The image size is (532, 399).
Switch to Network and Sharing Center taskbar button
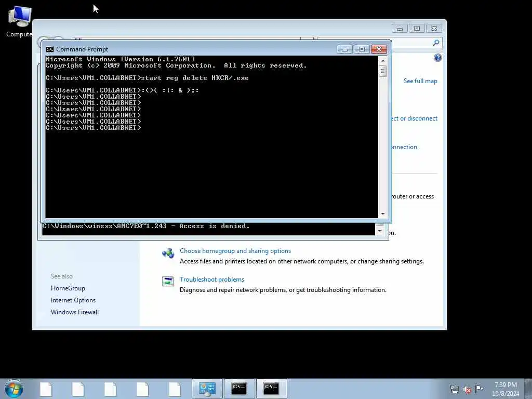[207, 389]
